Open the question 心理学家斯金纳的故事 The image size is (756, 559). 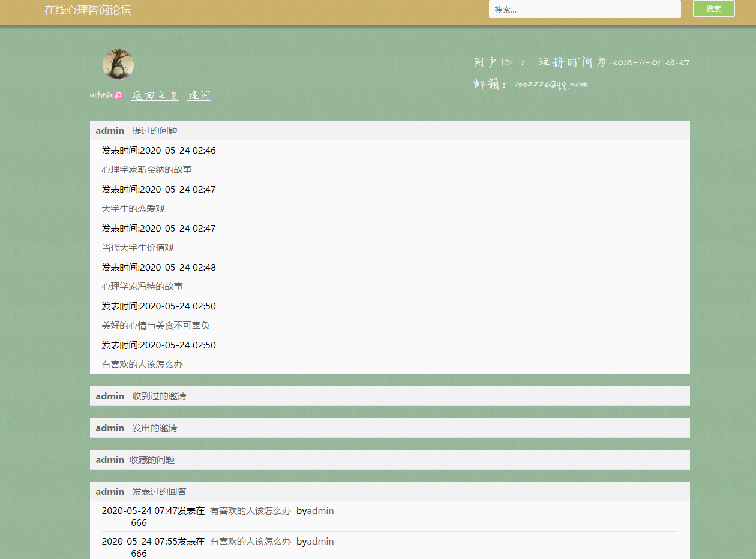click(143, 170)
